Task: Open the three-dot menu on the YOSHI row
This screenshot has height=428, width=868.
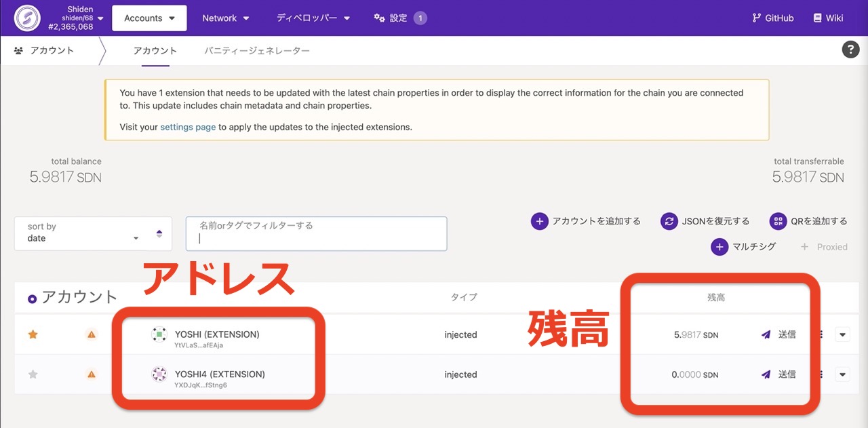Action: pyautogui.click(x=823, y=334)
